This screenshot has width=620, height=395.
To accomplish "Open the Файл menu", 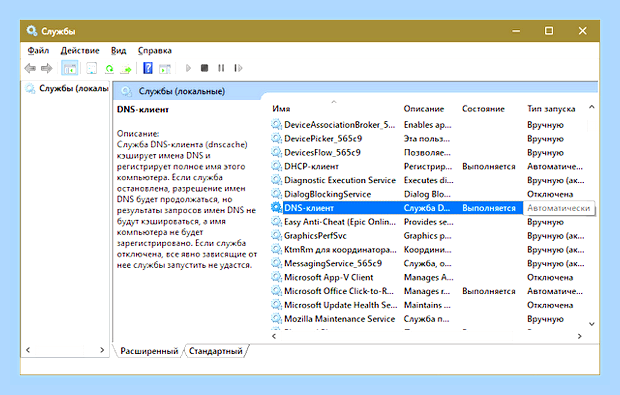I will tap(38, 51).
